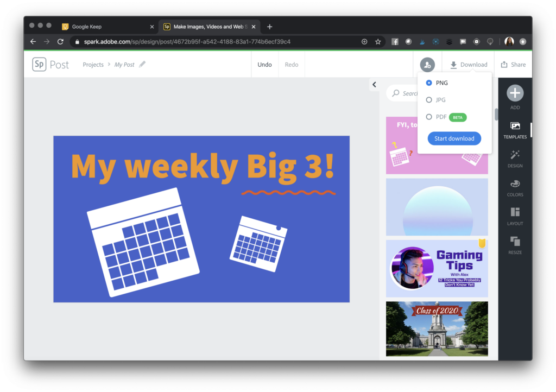556x392 pixels.
Task: Select the PNG download format
Action: (x=428, y=83)
